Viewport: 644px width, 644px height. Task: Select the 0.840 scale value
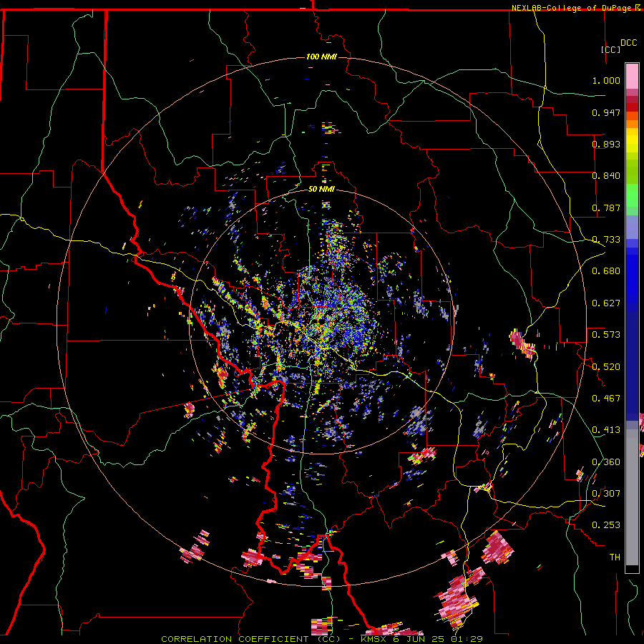(606, 176)
